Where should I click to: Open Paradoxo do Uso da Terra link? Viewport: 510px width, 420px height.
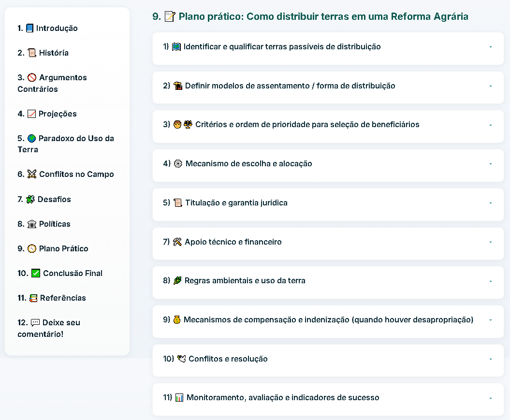point(66,144)
